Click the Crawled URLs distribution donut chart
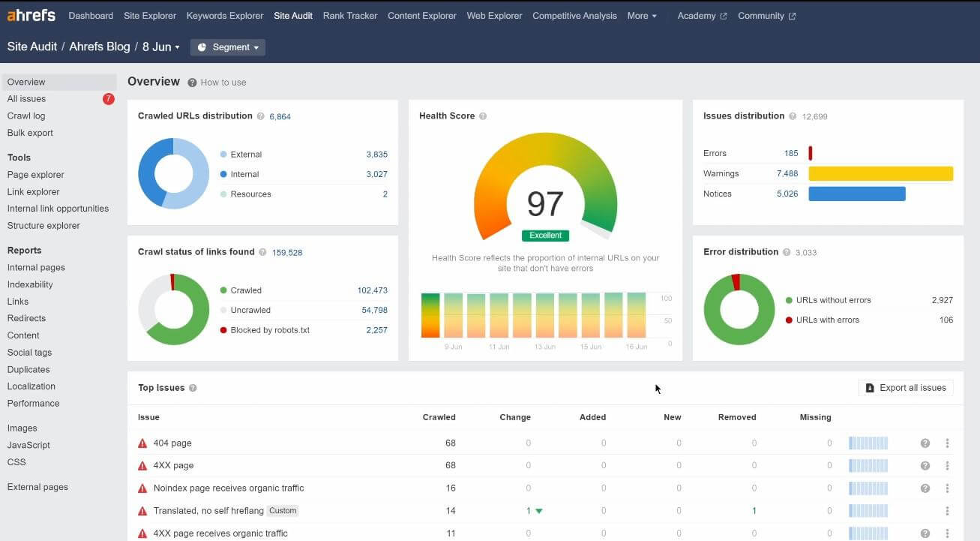The image size is (980, 541). coord(174,173)
